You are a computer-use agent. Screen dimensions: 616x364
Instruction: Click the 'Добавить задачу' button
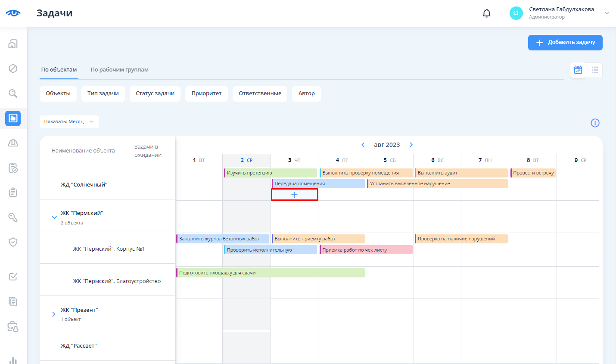565,42
